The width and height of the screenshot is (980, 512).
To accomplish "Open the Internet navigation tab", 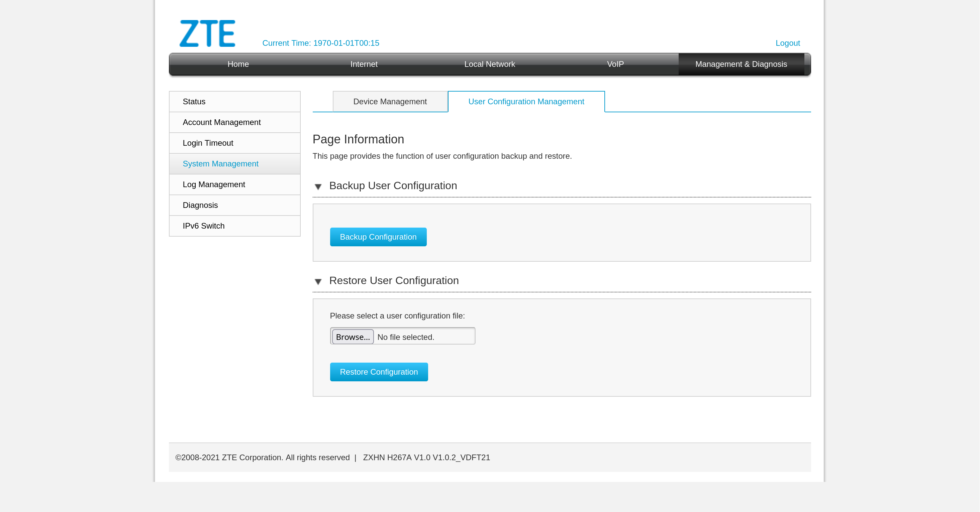I will click(364, 64).
